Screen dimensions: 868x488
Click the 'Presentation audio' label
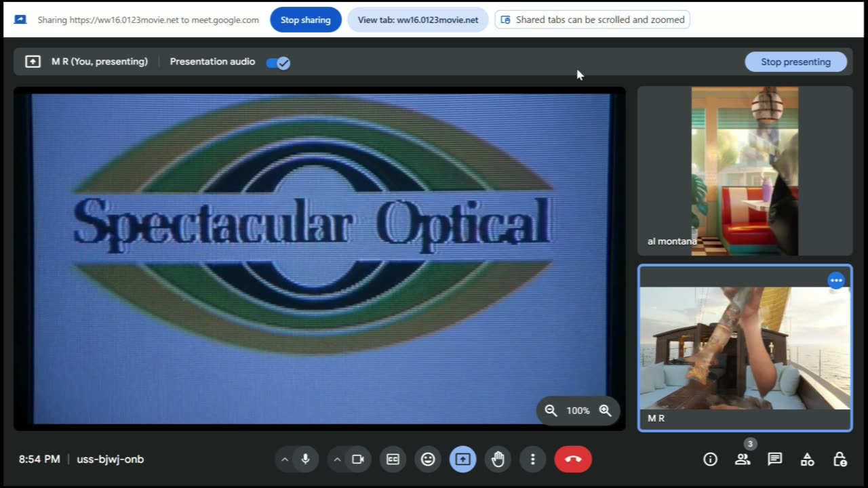pyautogui.click(x=212, y=62)
